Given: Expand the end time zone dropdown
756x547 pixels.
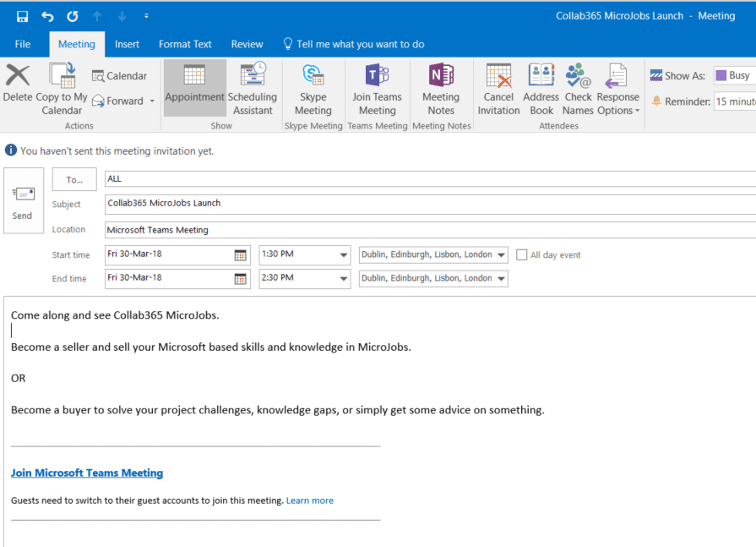Looking at the screenshot, I should coord(502,278).
